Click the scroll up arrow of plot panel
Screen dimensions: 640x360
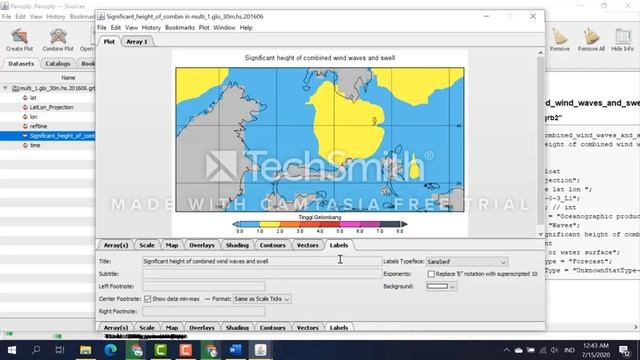point(540,53)
